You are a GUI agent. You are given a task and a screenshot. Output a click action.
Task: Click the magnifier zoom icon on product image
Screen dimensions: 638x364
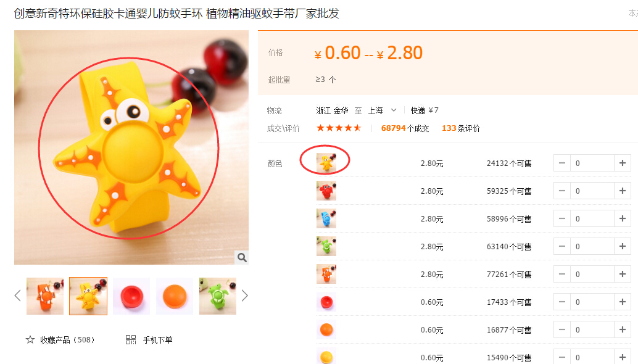tap(242, 257)
